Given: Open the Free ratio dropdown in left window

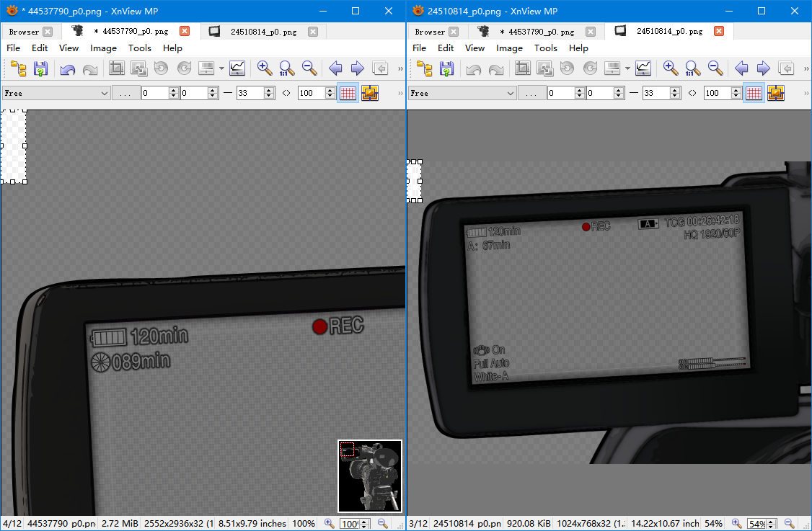Looking at the screenshot, I should (x=56, y=93).
